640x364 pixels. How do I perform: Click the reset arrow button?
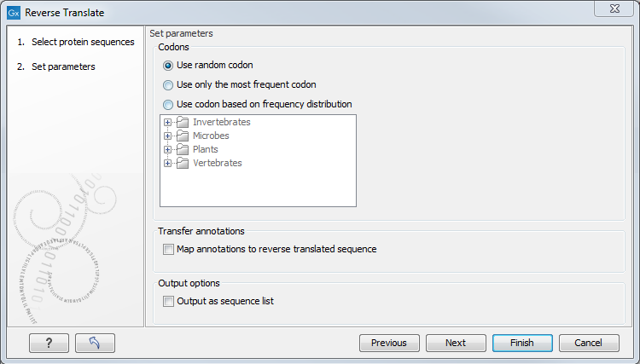(95, 343)
